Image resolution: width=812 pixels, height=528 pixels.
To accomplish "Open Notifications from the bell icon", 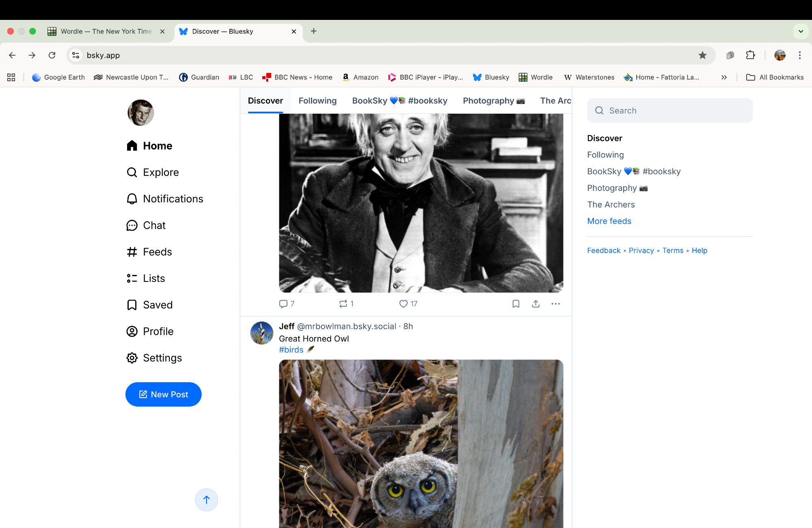I will pos(132,199).
